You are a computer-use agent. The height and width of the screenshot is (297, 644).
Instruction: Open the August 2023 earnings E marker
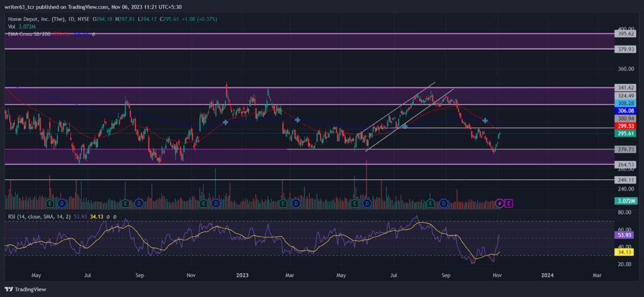[431, 203]
